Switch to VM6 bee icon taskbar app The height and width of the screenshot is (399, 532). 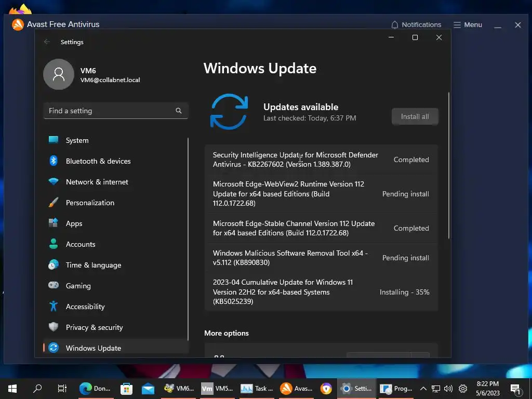click(179, 389)
